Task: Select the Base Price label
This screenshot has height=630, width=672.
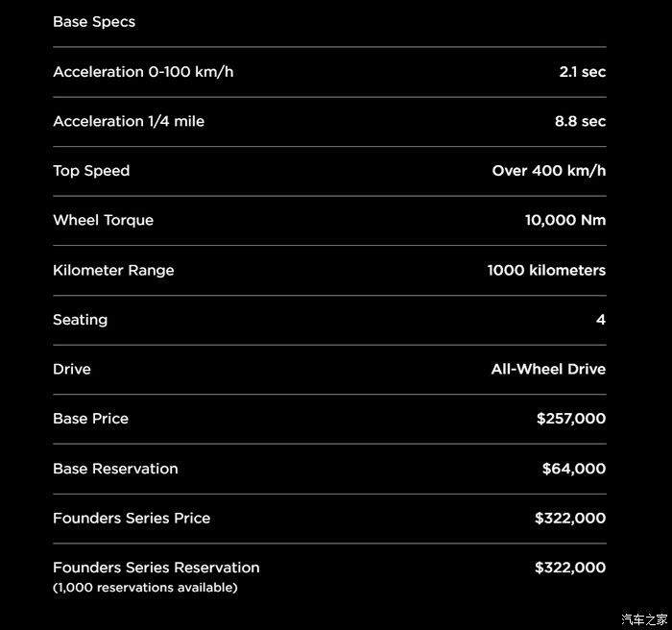Action: tap(90, 419)
